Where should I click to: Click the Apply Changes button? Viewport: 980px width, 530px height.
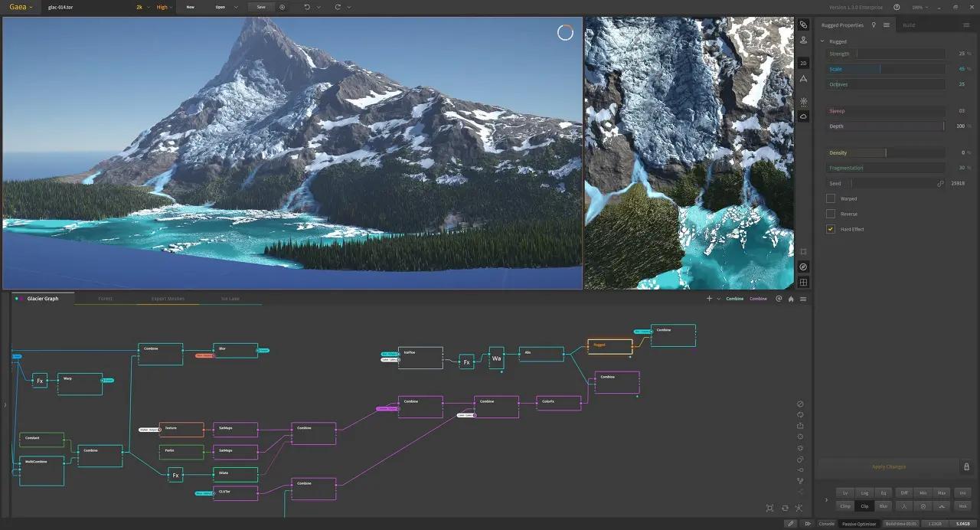tap(888, 466)
